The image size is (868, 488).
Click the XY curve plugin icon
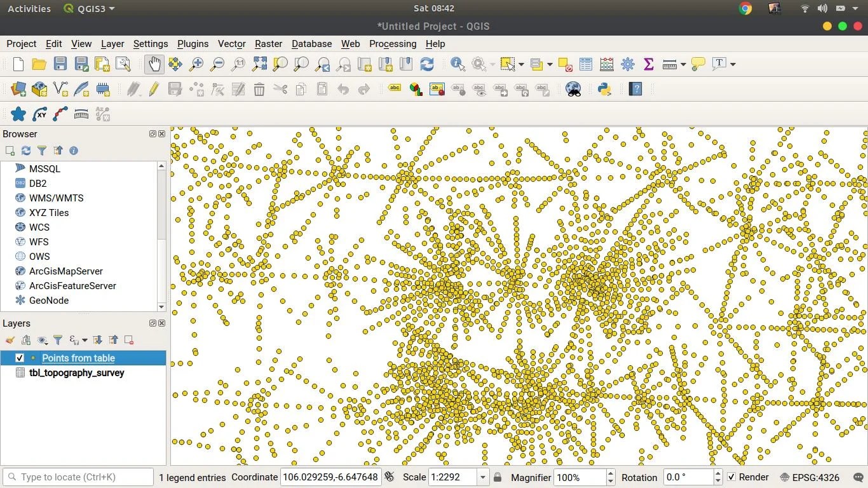tap(39, 114)
